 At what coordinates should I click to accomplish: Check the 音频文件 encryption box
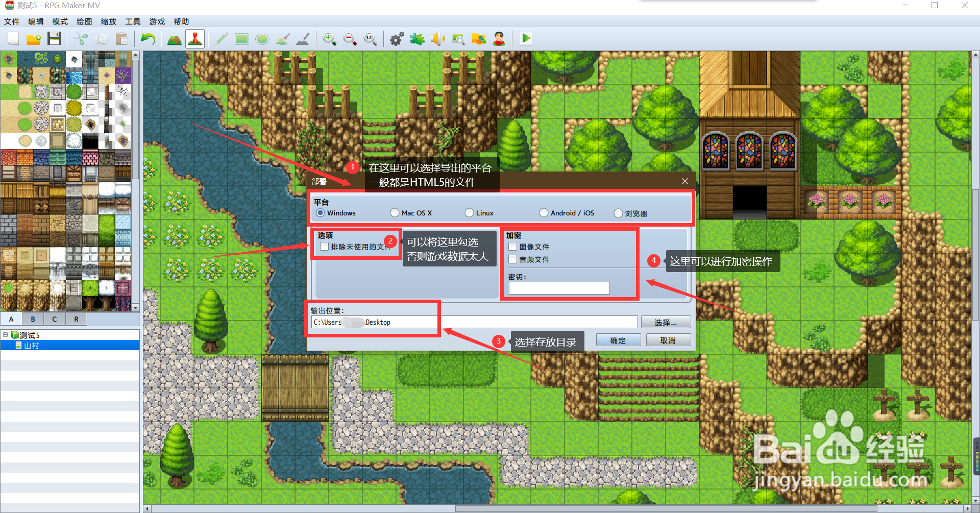[x=513, y=259]
